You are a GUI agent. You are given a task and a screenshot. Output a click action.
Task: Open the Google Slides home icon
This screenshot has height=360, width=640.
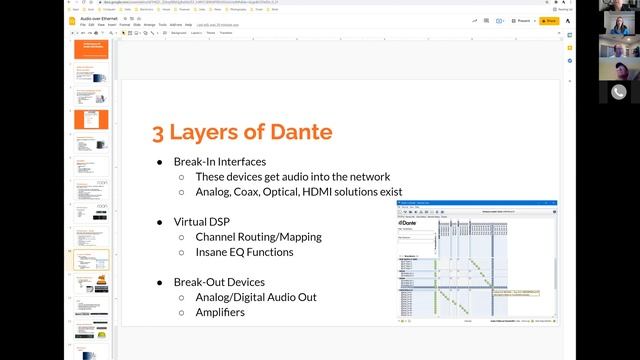tap(72, 21)
